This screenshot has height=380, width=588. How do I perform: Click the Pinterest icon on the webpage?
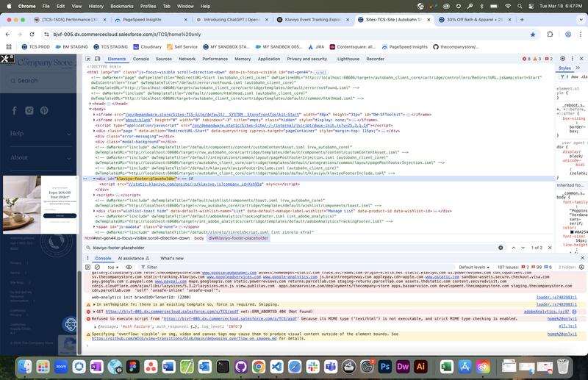coord(44,110)
